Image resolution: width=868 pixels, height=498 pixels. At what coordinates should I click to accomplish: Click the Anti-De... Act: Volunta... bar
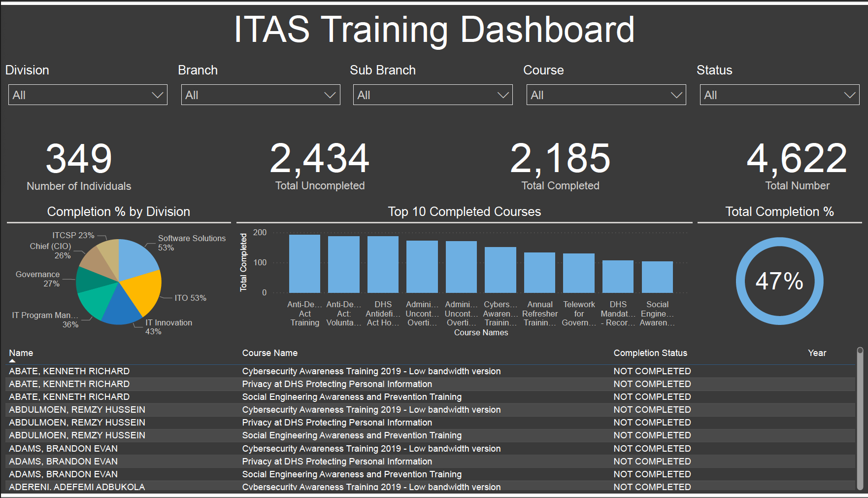click(344, 265)
